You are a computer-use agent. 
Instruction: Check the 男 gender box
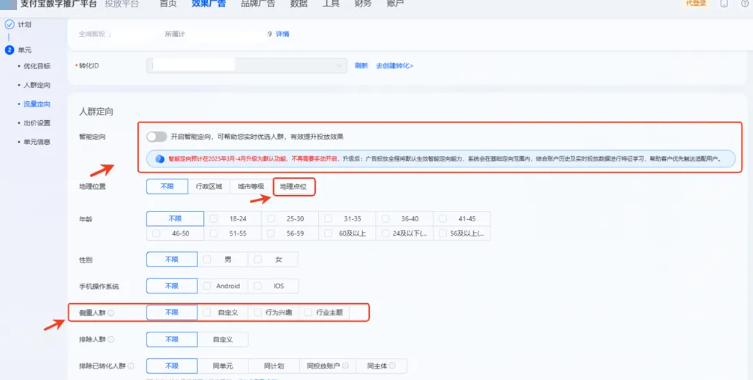[x=207, y=259]
